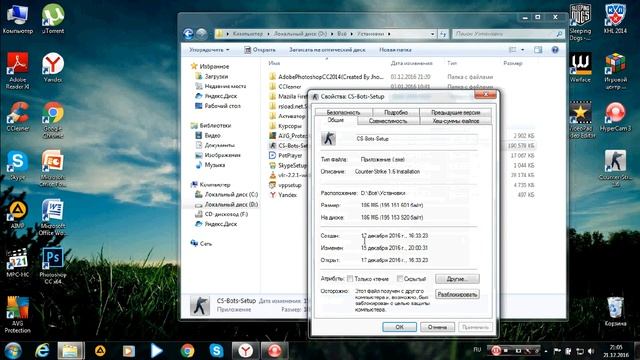Launch the Yandex browser desktop icon
This screenshot has height=360, width=640.
click(53, 67)
